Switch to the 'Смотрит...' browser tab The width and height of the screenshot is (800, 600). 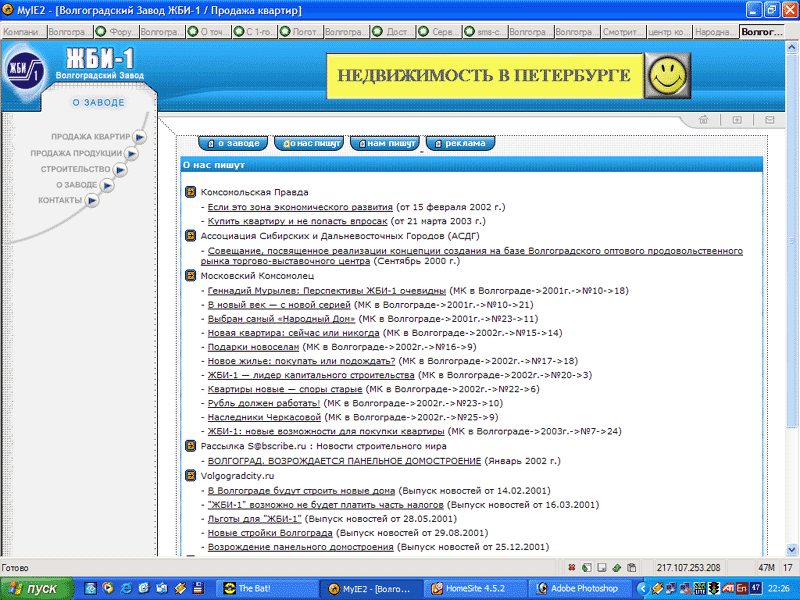click(622, 32)
